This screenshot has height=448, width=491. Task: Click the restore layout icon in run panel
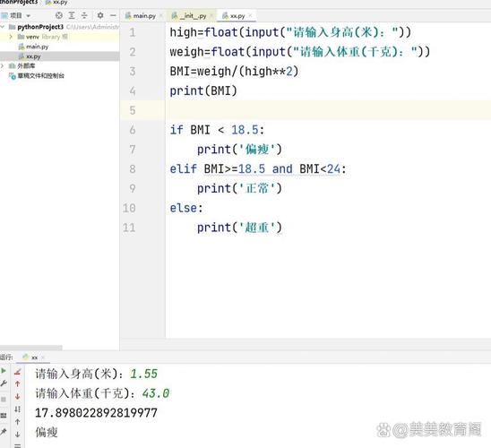coord(4,416)
